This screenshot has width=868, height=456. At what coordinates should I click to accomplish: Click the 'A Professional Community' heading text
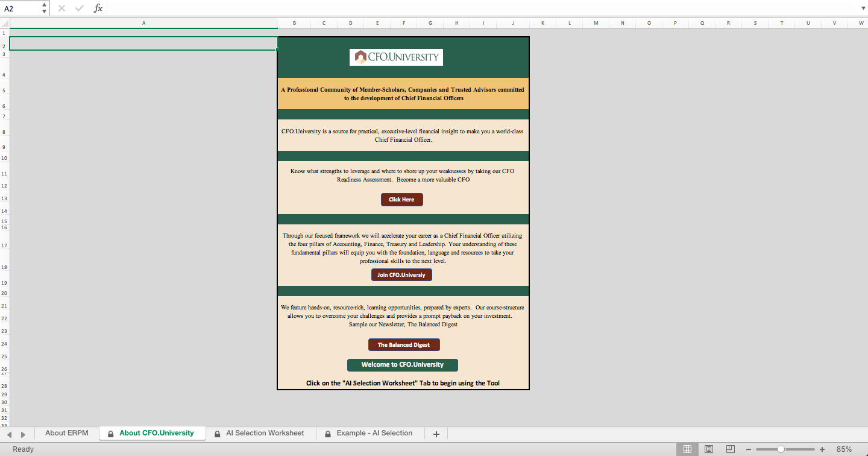403,93
